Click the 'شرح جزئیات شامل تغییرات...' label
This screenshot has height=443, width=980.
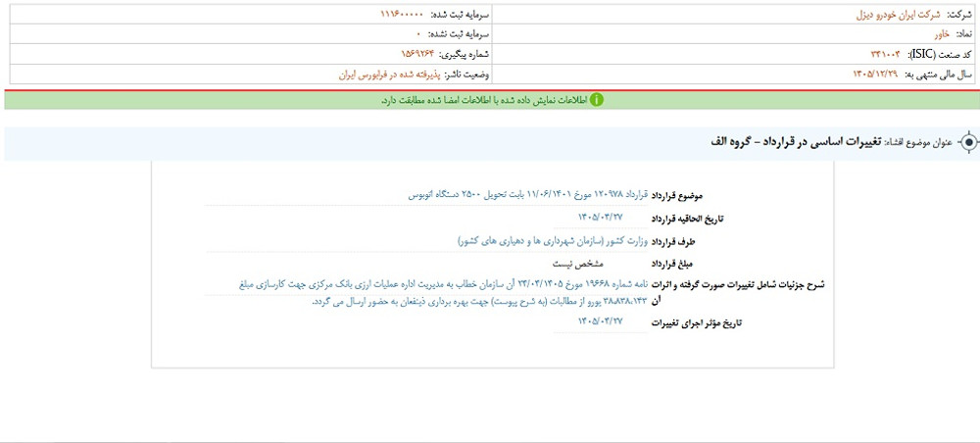point(738,292)
